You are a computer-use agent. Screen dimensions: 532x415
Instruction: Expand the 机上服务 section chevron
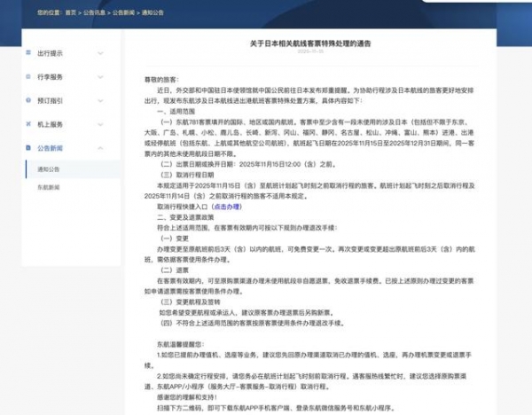[101, 124]
